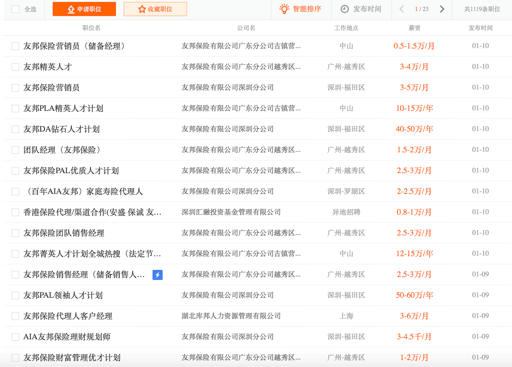512x367 pixels.
Task: Open job 友邦保险代理人客户经理
Action: (x=68, y=316)
